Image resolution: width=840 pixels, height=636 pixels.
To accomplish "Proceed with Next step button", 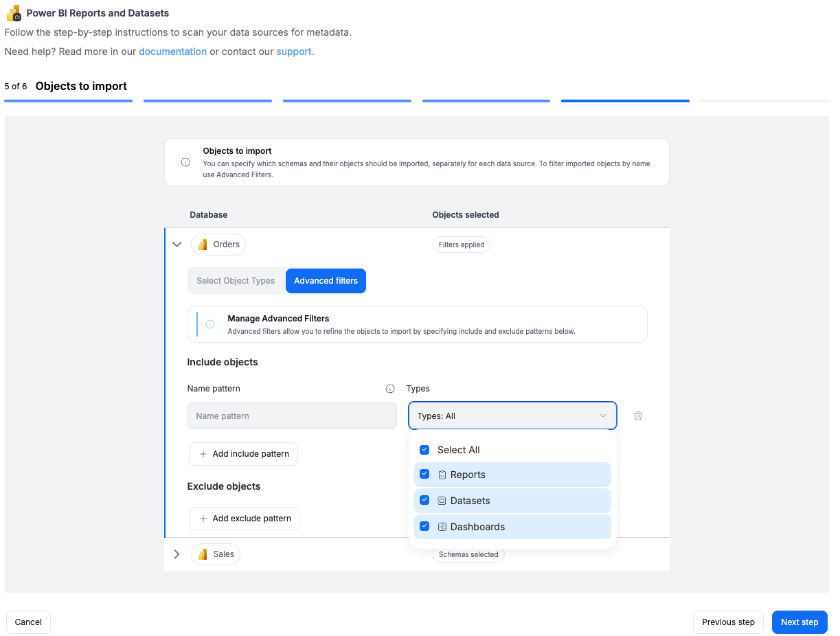I will 799,622.
